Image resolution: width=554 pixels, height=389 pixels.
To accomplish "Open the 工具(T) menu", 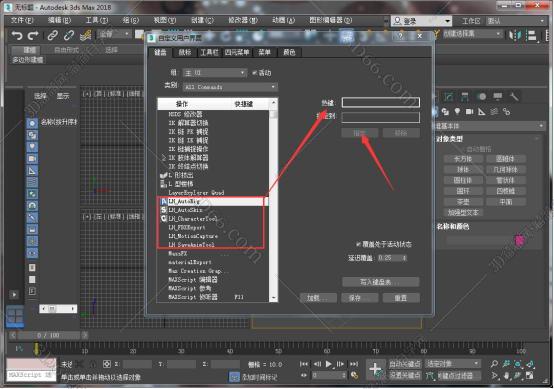I will pos(97,20).
